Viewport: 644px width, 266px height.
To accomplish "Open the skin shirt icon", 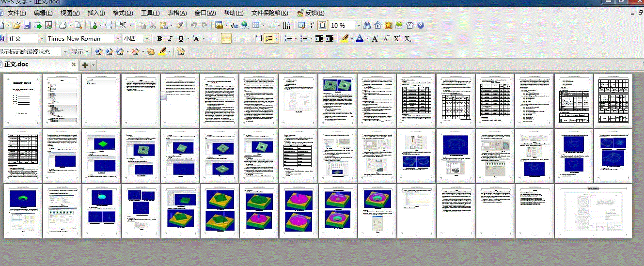I will 409,25.
